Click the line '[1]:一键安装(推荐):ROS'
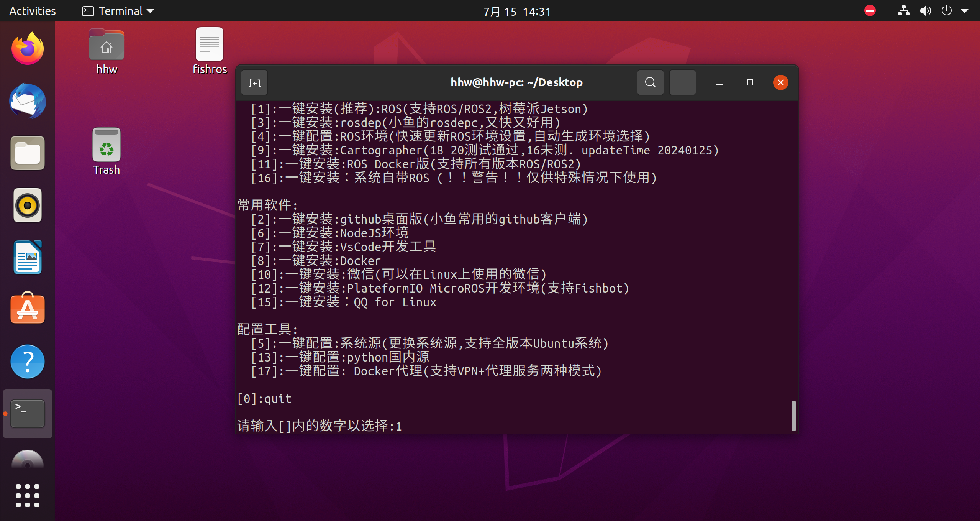Viewport: 980px width, 521px height. click(x=419, y=109)
